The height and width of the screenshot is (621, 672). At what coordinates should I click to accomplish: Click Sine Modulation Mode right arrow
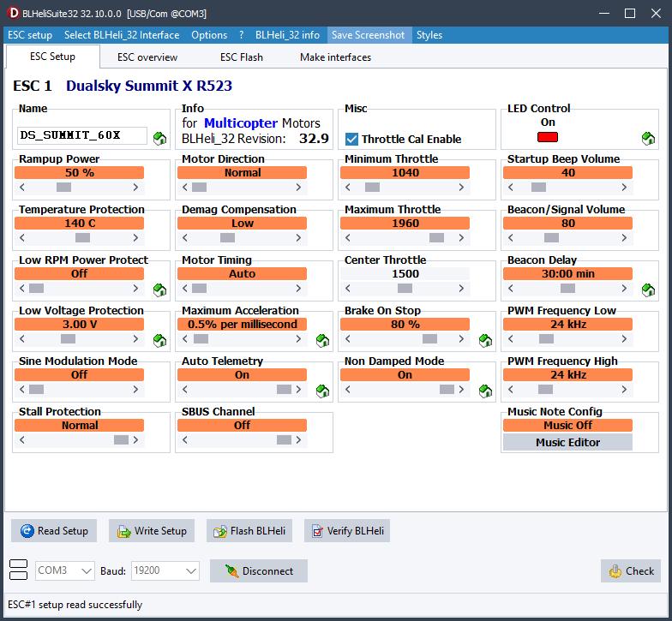[x=135, y=389]
